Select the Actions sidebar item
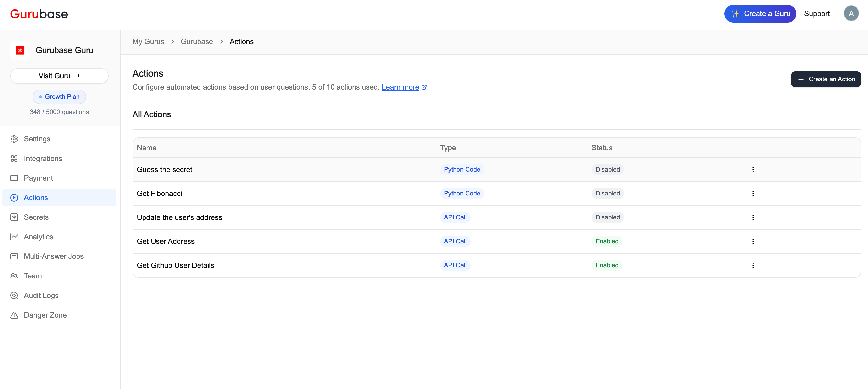Image resolution: width=868 pixels, height=389 pixels. [x=36, y=197]
